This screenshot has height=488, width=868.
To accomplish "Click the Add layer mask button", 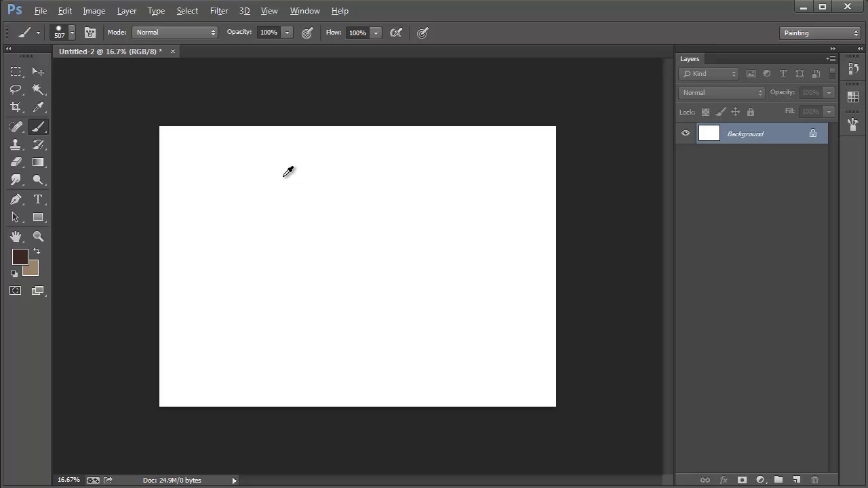I will 742,480.
